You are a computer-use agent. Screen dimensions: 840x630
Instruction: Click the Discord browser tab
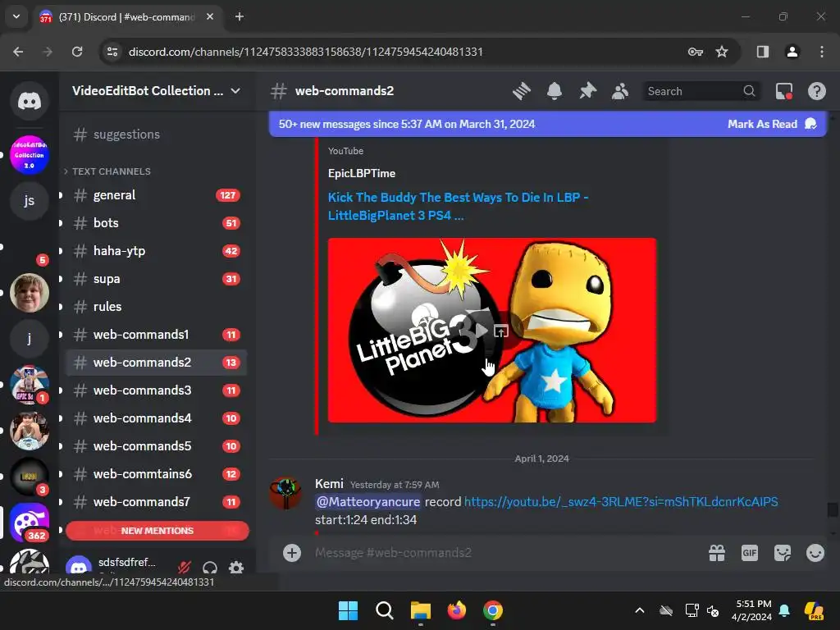126,16
